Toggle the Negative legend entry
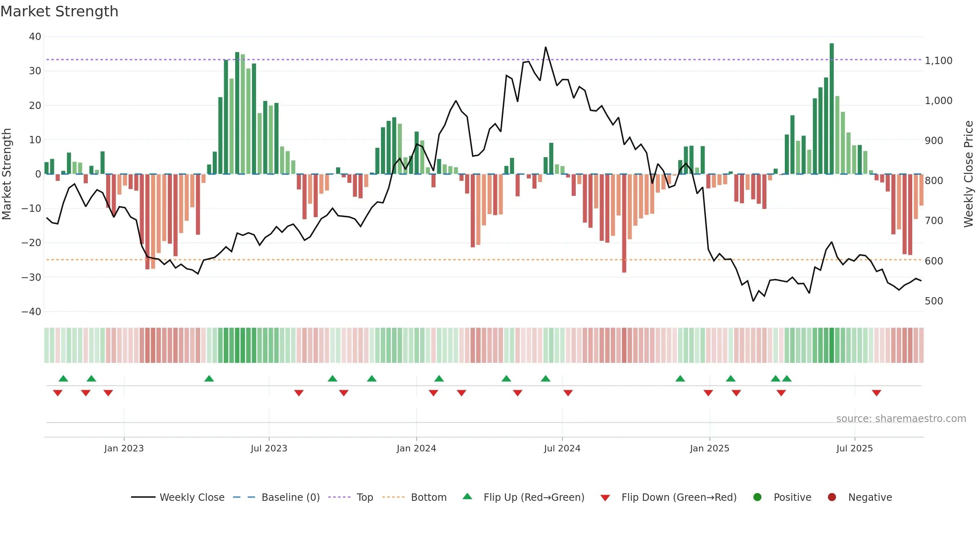The image size is (980, 551). pyautogui.click(x=860, y=497)
